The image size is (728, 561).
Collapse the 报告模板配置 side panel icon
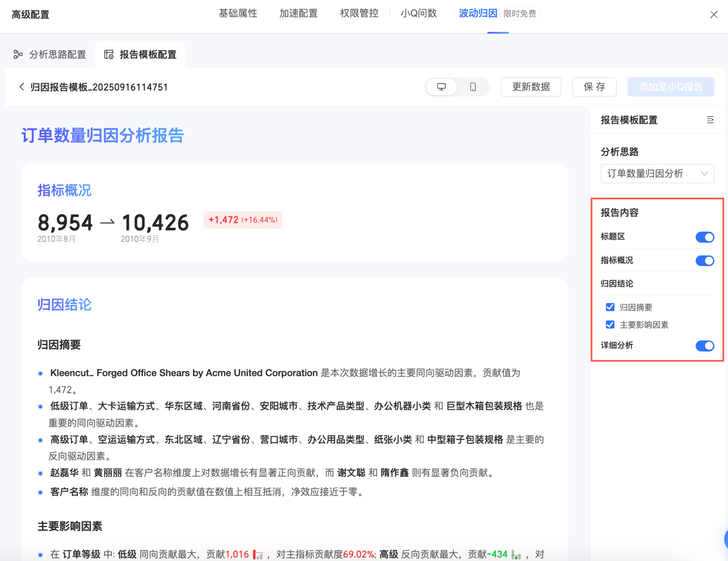pos(710,120)
